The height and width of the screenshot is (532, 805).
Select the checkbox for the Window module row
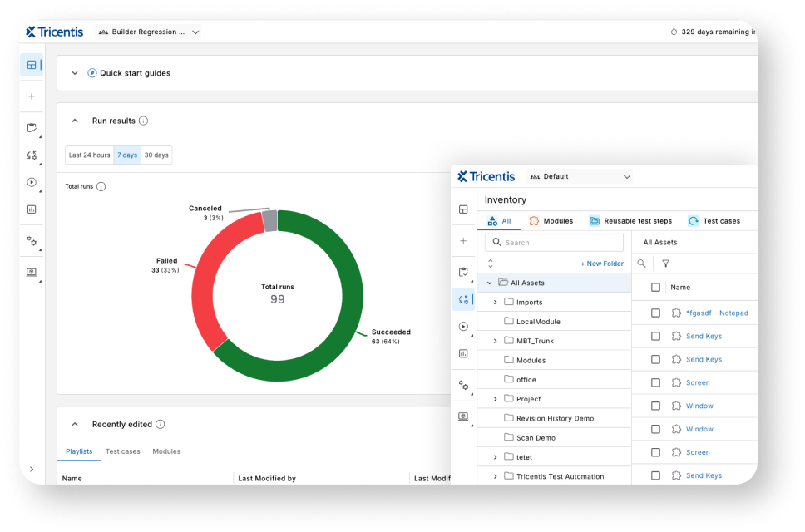[655, 406]
